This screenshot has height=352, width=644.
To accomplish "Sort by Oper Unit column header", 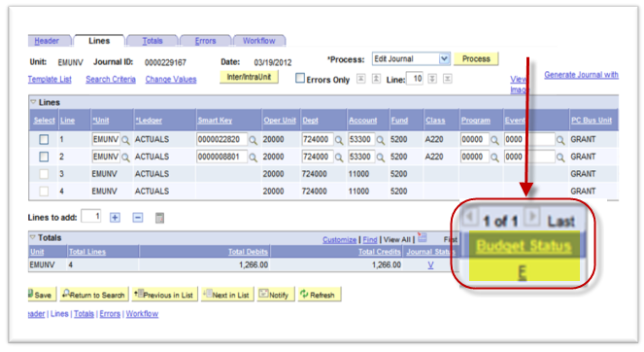I will point(280,120).
